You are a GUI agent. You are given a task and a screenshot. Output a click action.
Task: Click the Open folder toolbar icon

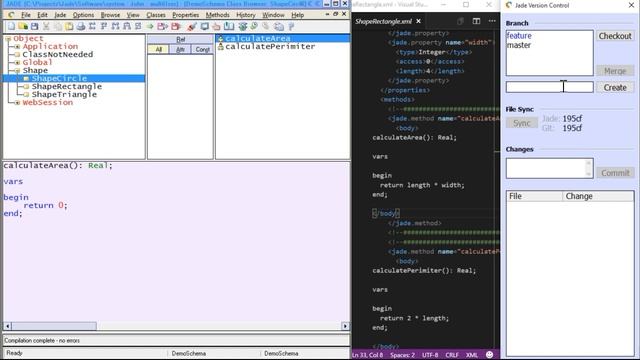[23, 27]
